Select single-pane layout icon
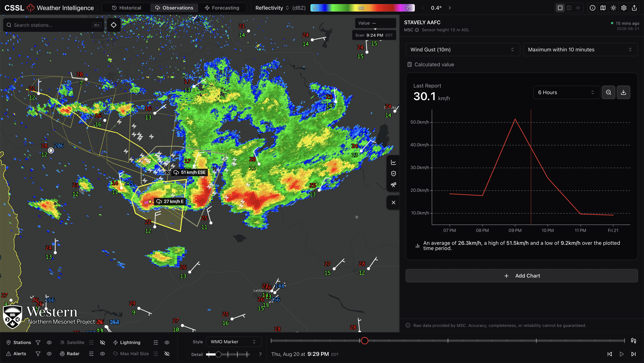Image resolution: width=644 pixels, height=363 pixels. 560,8
